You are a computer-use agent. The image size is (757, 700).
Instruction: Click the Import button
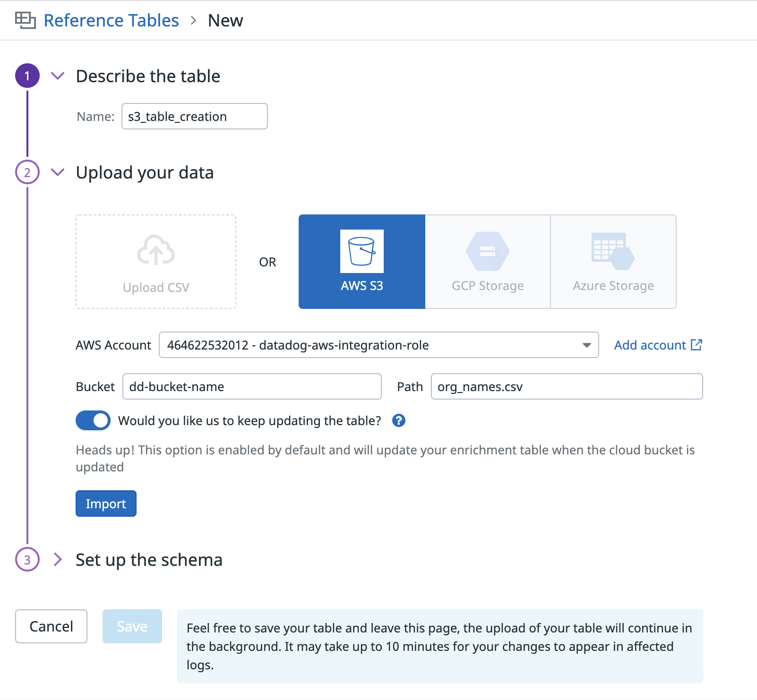tap(106, 504)
